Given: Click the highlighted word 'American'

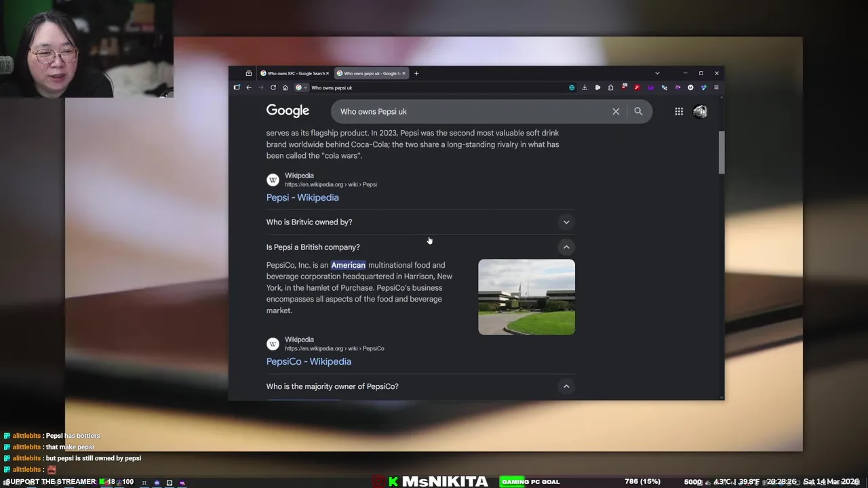Looking at the screenshot, I should (348, 265).
